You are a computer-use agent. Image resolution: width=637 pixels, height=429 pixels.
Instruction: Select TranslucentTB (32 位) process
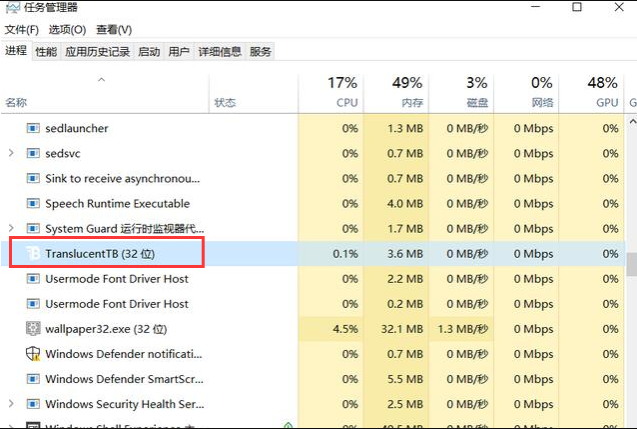click(100, 254)
